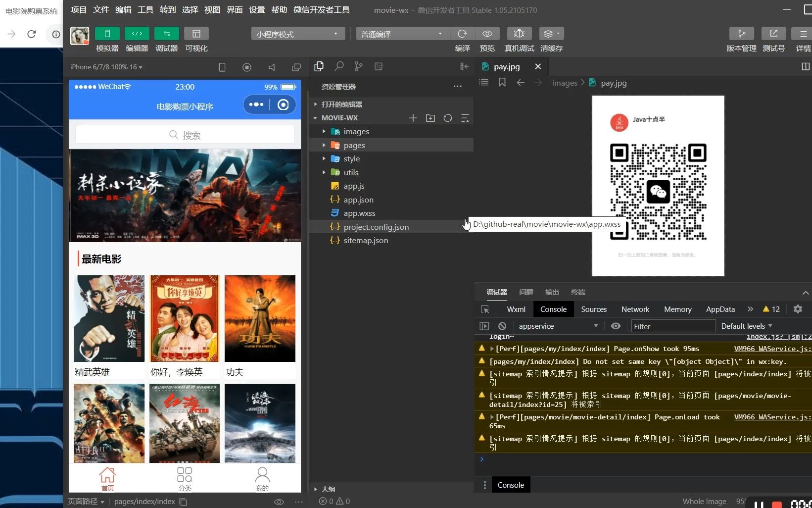Close the pay.jpg editor tab
Viewport: 812px width, 508px height.
tap(538, 66)
